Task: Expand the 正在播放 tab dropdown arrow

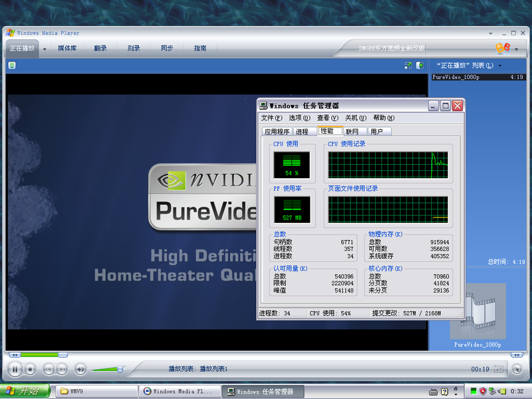Action: (45, 49)
